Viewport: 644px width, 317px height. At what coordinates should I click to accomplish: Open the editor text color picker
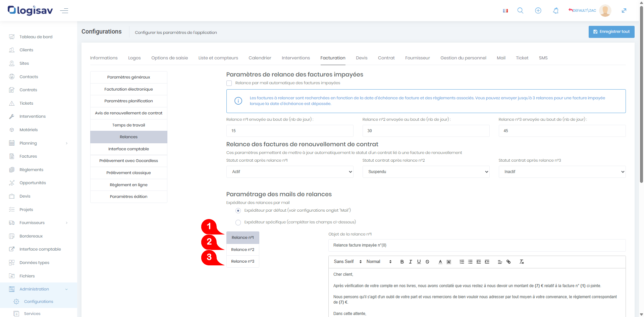(440, 262)
